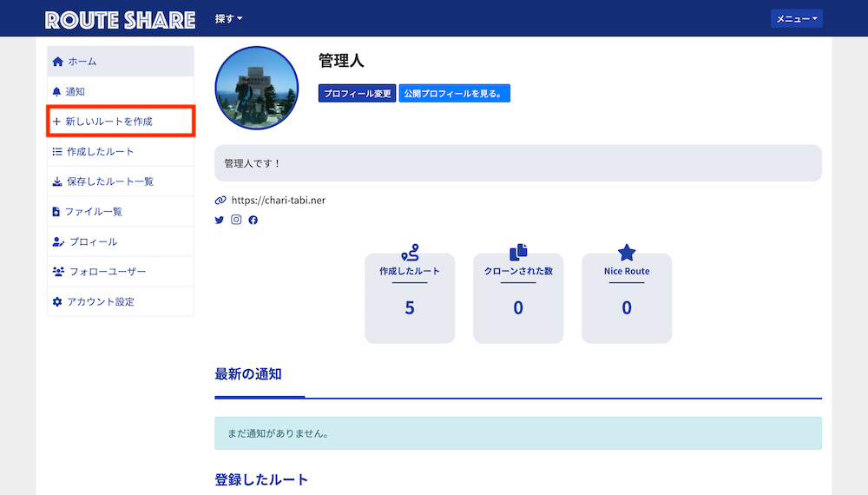
Task: Click the star icon above Nice Route
Action: [x=627, y=253]
